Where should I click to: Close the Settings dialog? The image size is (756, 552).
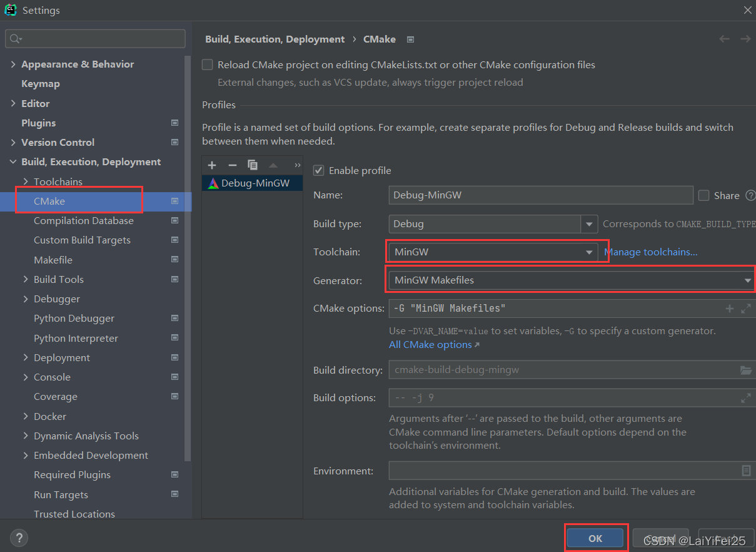[x=747, y=10]
